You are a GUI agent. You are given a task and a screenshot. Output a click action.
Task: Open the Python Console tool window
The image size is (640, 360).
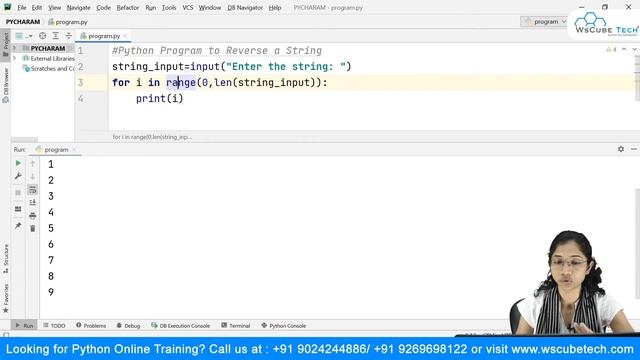tap(284, 325)
